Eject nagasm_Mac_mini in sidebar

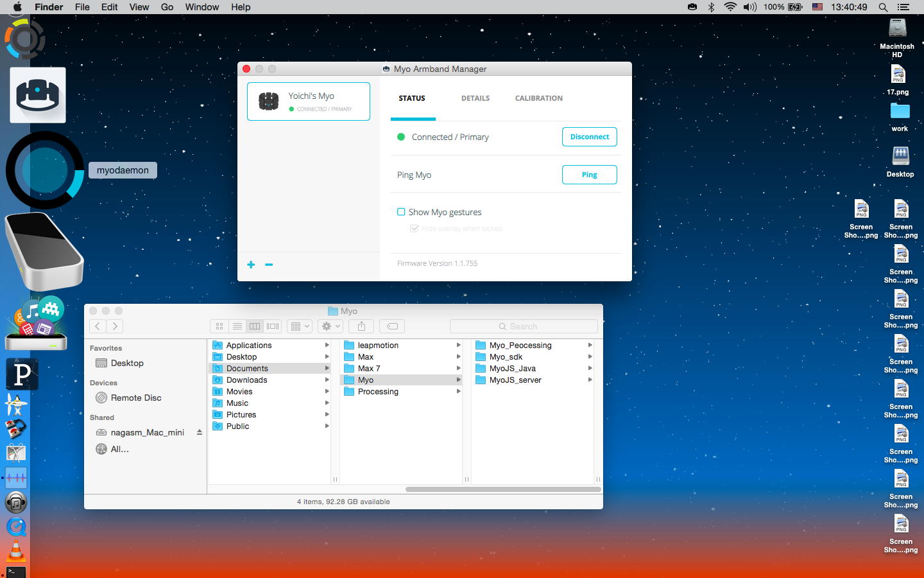(x=200, y=432)
